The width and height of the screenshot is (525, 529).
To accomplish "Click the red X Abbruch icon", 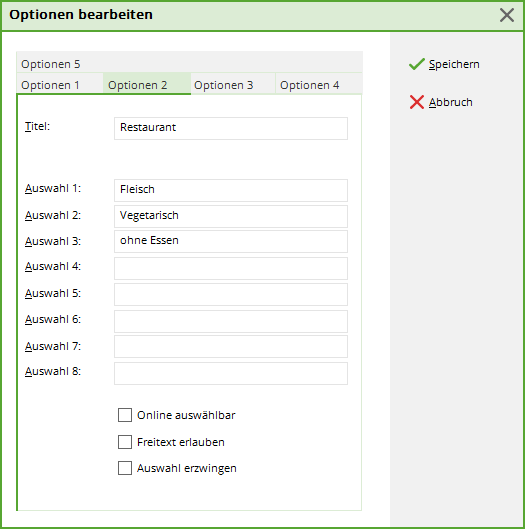I will tap(417, 102).
